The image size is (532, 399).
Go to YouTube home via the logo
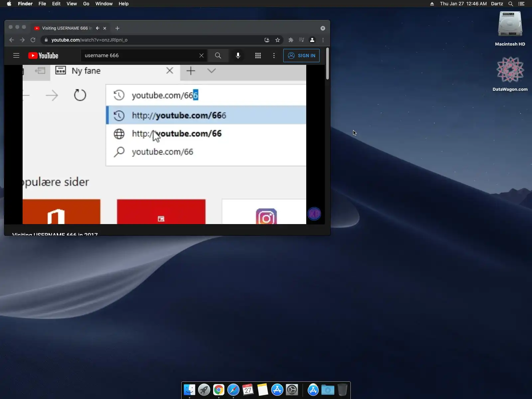pos(43,56)
